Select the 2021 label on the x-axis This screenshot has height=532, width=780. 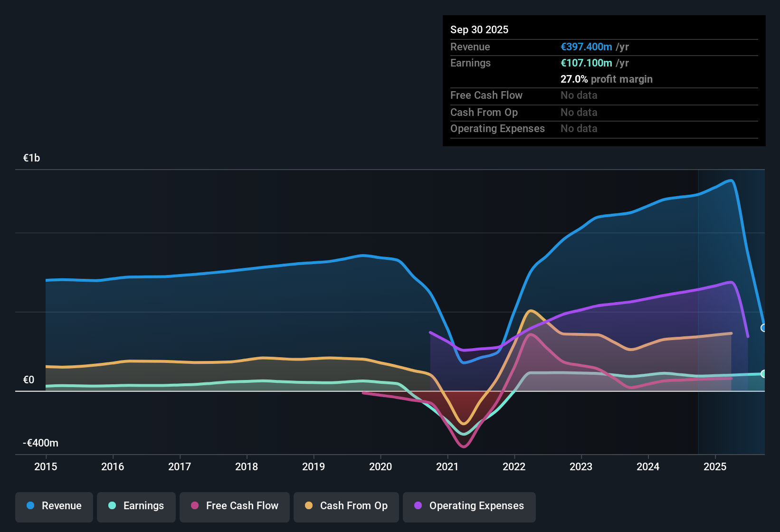[x=447, y=467]
